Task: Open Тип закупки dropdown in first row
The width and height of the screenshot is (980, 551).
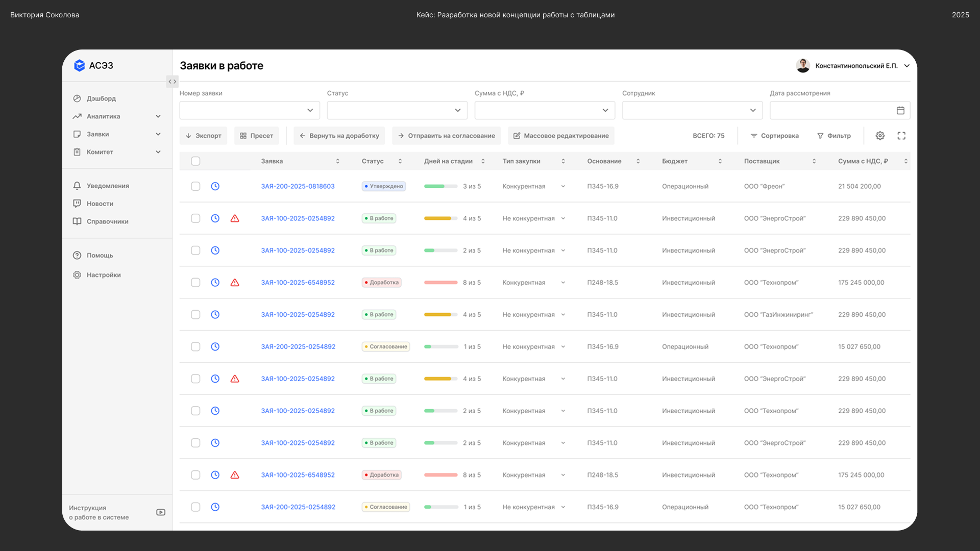Action: click(x=563, y=186)
